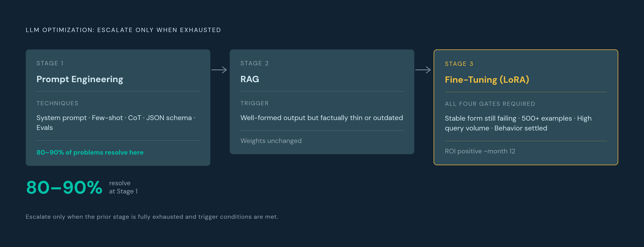Screen dimensions: 644x247
Task: Click the 'TRIGGER' label
Action: pos(255,103)
